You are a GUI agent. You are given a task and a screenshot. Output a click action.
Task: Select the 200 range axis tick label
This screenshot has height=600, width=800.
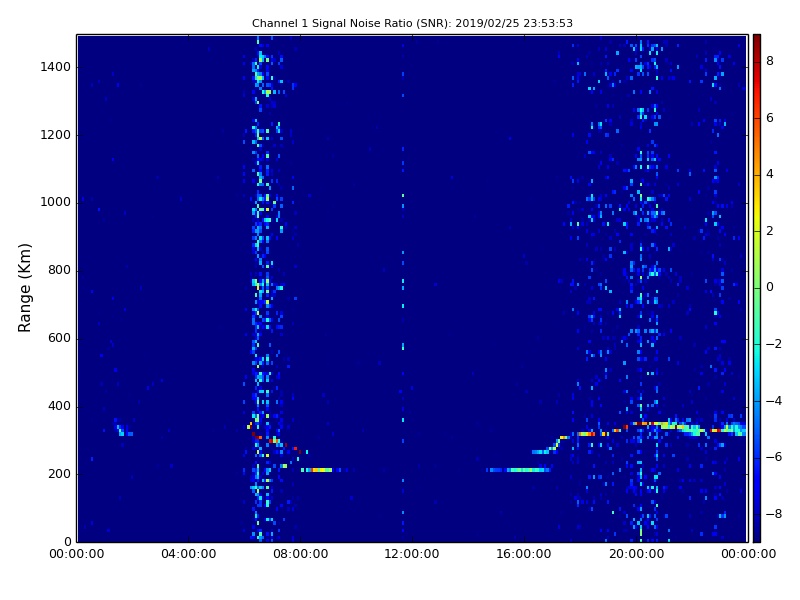click(58, 474)
